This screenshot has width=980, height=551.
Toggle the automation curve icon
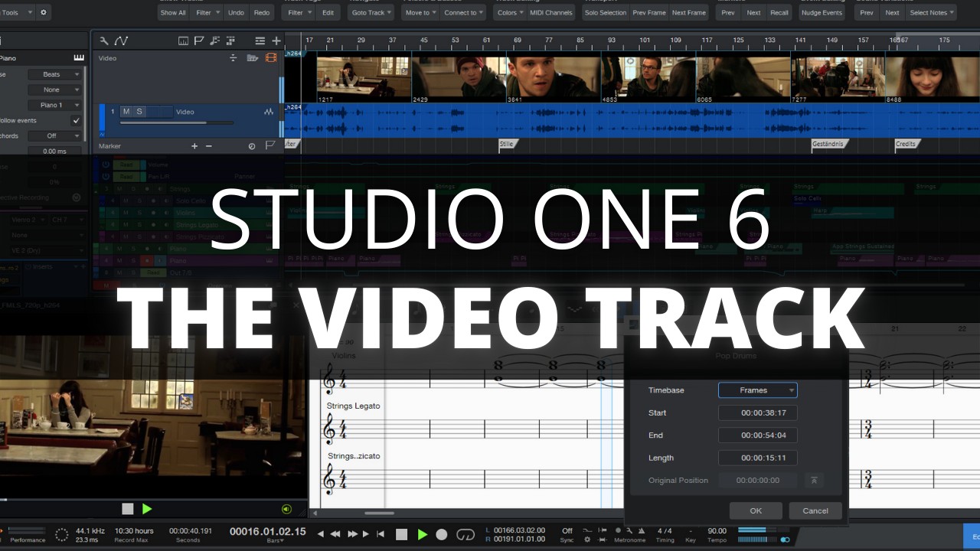pos(121,41)
